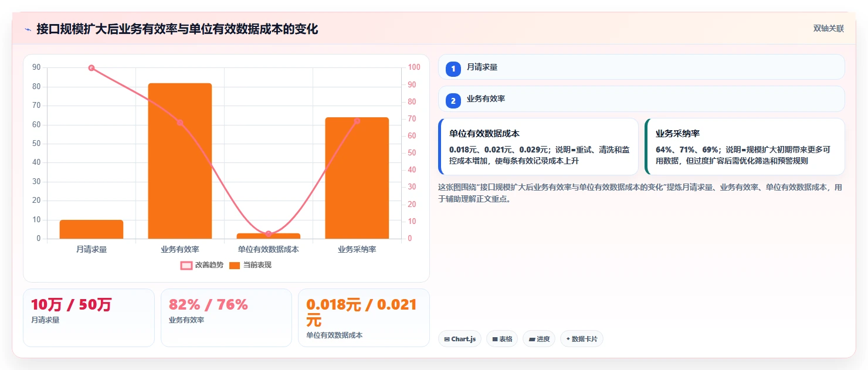Click the star icon in 数据卡片 tag
The image size is (868, 370).
(568, 339)
